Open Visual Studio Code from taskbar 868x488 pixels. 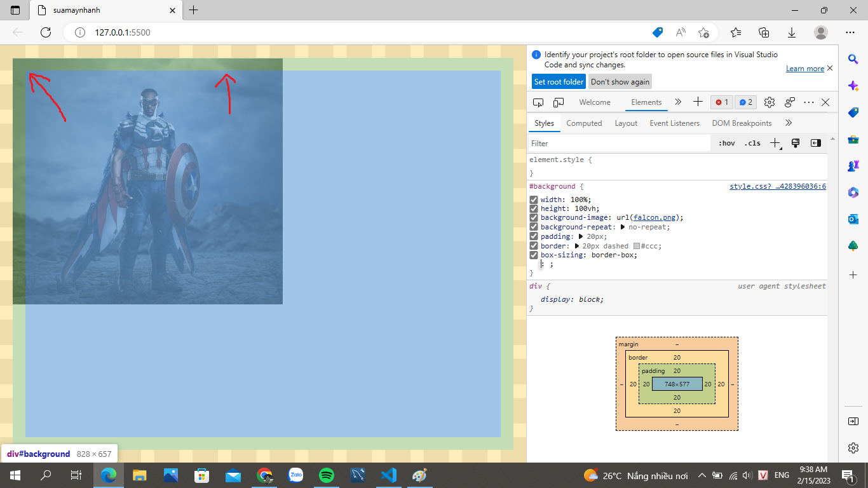[x=388, y=475]
